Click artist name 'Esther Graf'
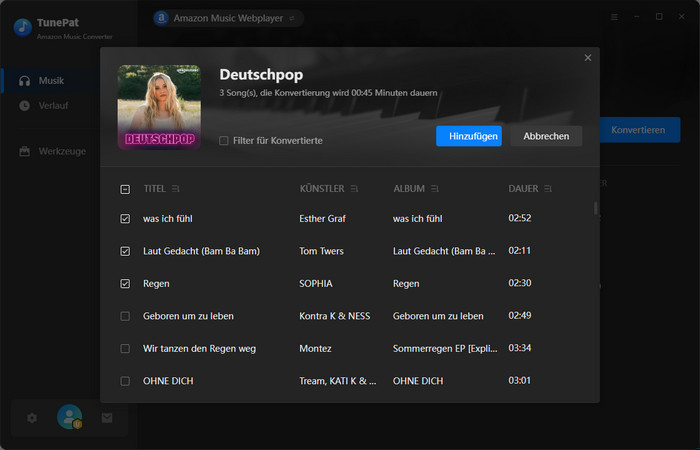The height and width of the screenshot is (450, 700). point(322,219)
